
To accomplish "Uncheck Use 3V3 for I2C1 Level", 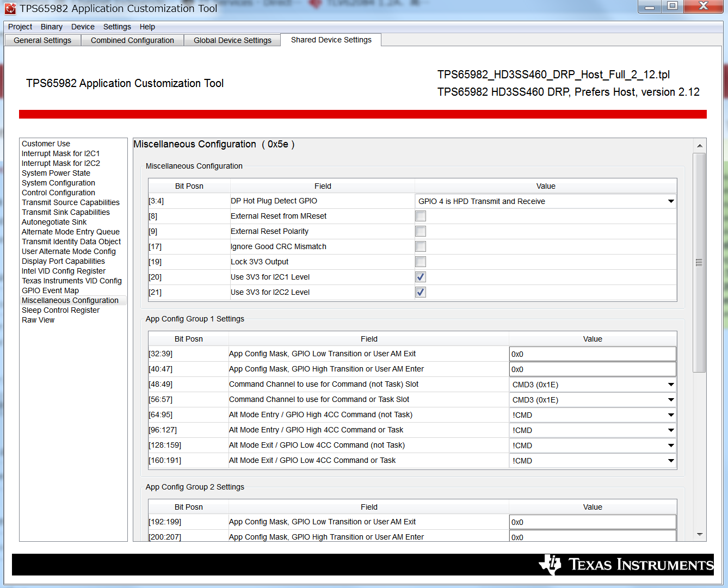I will pos(421,277).
